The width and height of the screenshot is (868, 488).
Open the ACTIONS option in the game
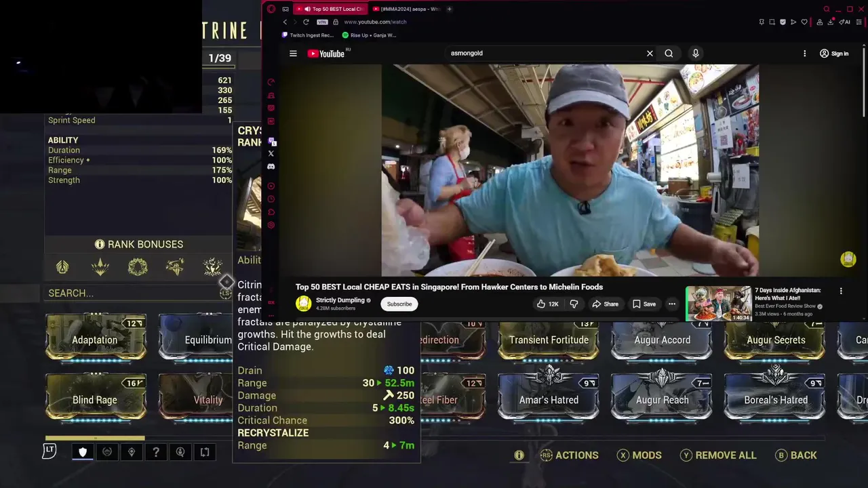click(x=569, y=455)
